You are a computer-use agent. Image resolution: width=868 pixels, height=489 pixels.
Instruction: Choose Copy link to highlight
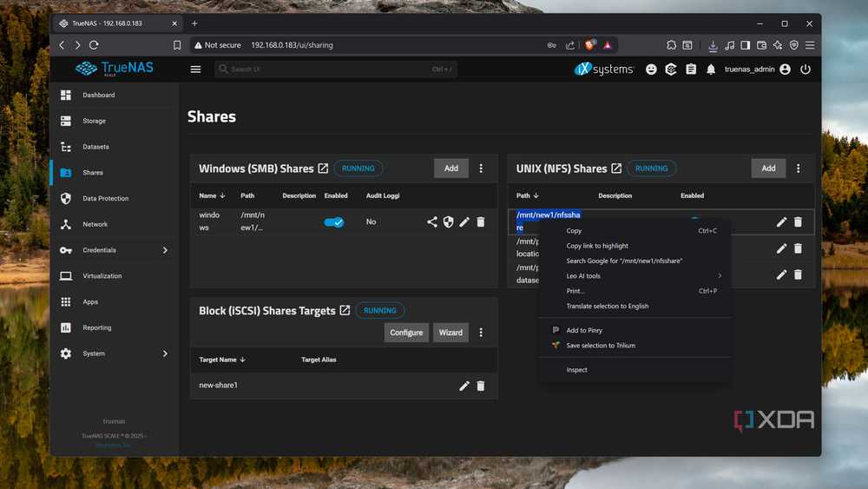[635, 246]
